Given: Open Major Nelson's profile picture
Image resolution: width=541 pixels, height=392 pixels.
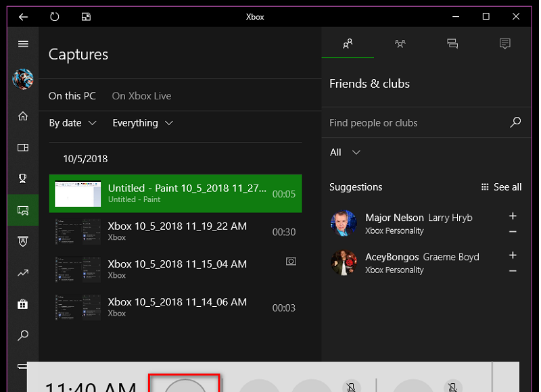Looking at the screenshot, I should 344,223.
